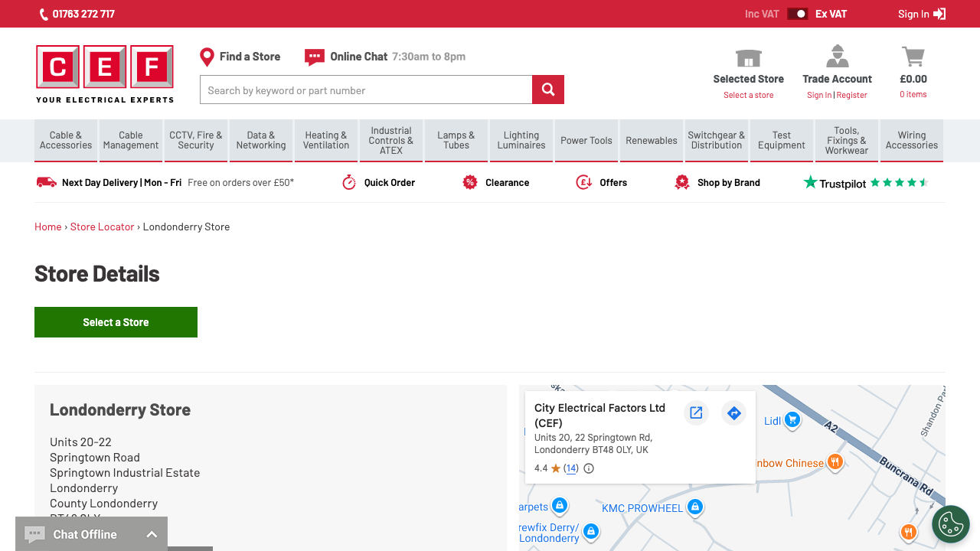The height and width of the screenshot is (551, 980).
Task: Click the info icon beside the store rating
Action: 588,468
